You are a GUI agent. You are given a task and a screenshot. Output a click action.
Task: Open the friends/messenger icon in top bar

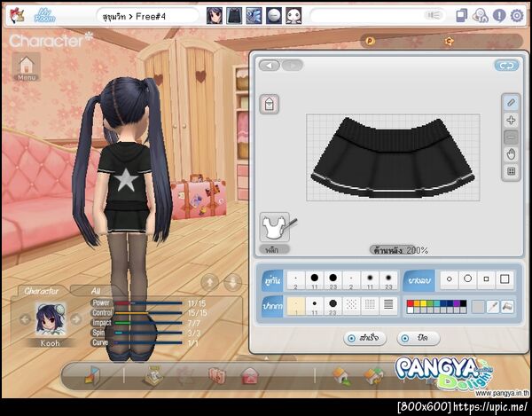click(480, 16)
